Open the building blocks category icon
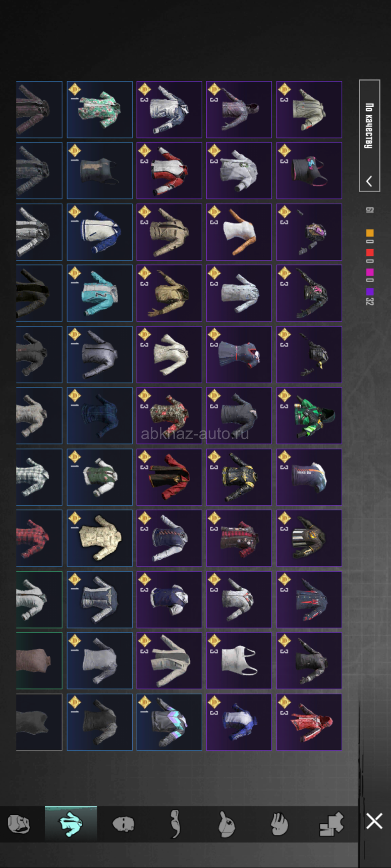The height and width of the screenshot is (868, 391). click(332, 824)
